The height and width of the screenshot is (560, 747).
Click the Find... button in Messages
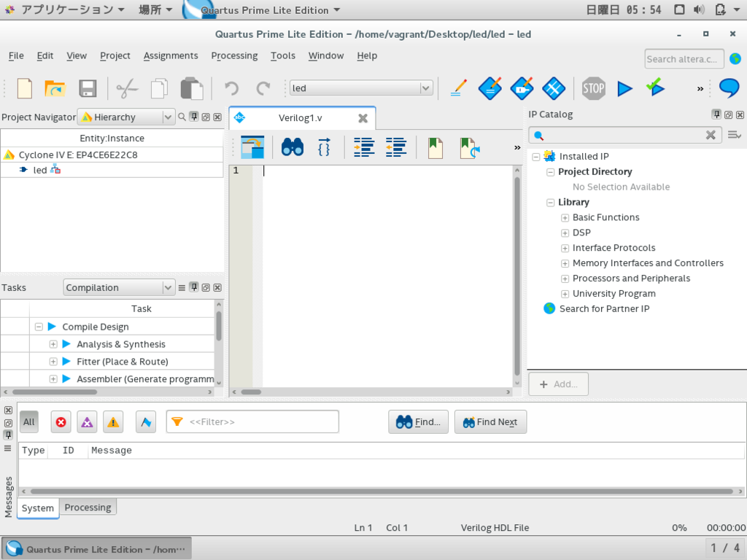coord(418,422)
